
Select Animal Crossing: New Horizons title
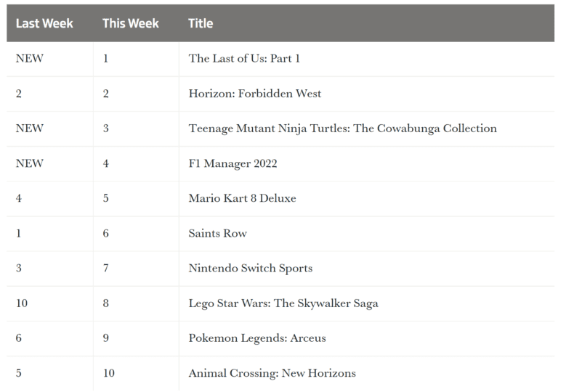272,373
